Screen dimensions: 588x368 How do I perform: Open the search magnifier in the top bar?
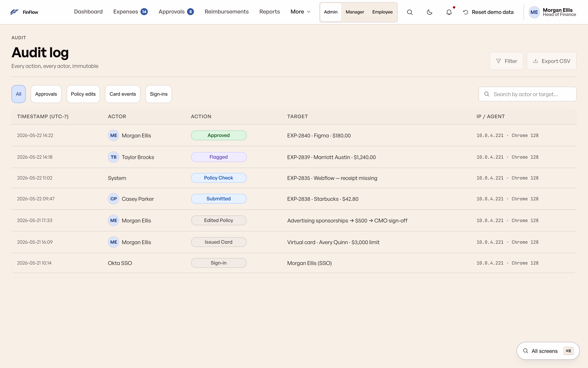tap(410, 12)
